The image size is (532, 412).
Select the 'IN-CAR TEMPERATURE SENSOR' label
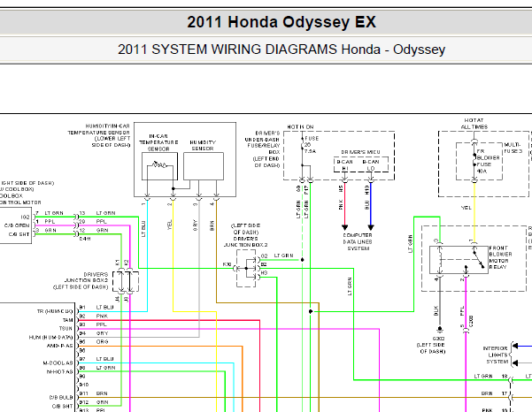tap(158, 142)
